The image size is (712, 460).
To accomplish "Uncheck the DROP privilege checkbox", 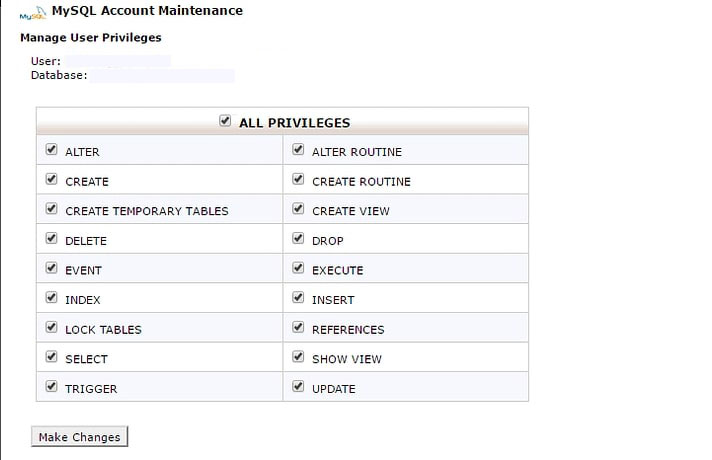I will (298, 239).
